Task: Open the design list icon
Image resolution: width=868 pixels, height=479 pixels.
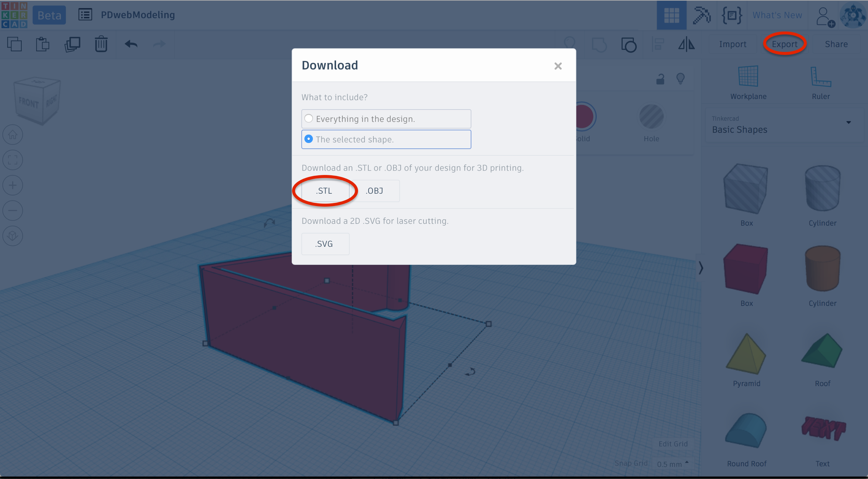Action: pyautogui.click(x=85, y=15)
